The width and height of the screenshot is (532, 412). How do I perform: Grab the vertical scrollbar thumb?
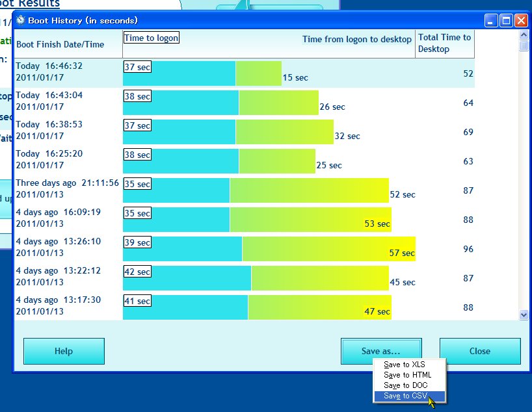pos(524,45)
